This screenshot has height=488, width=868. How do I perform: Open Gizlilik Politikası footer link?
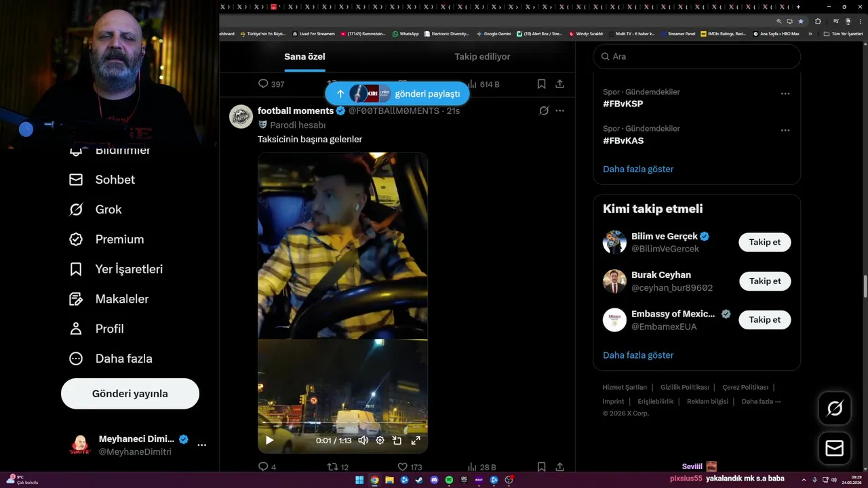point(684,387)
